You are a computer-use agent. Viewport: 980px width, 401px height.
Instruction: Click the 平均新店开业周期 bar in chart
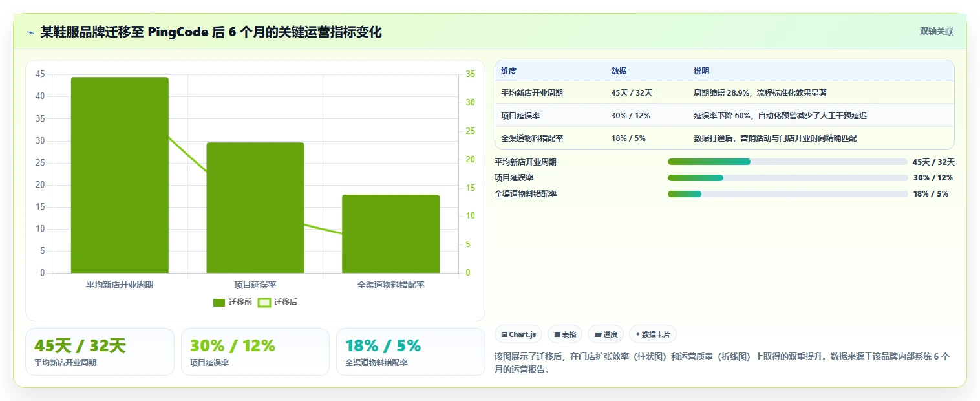120,175
